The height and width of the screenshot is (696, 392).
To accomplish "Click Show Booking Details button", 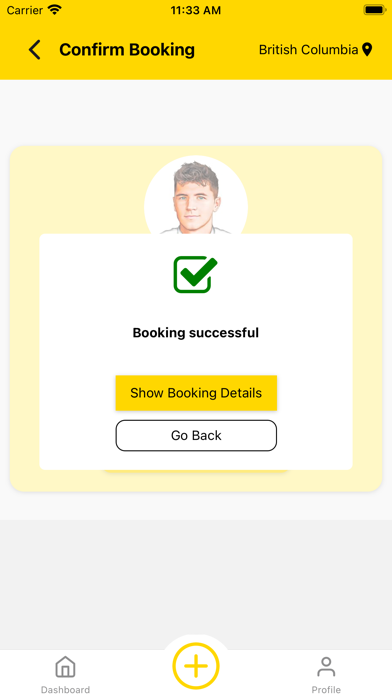I will click(196, 393).
